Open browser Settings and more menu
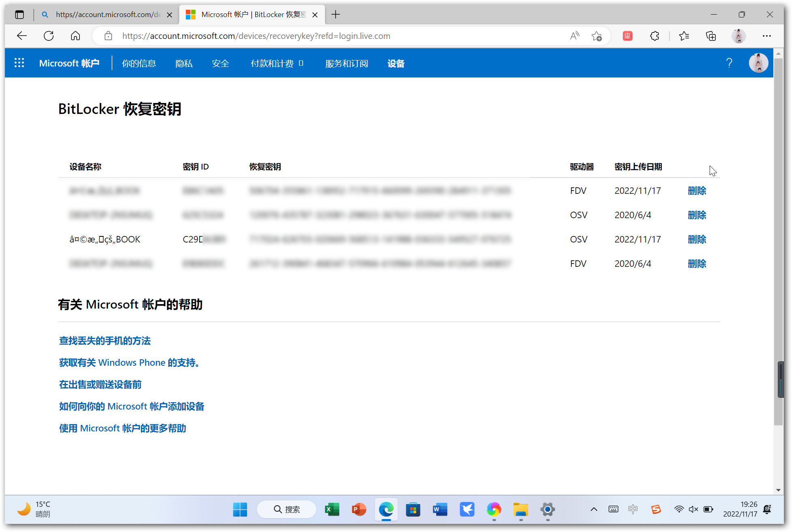Viewport: 792px width, 532px height. tap(766, 36)
